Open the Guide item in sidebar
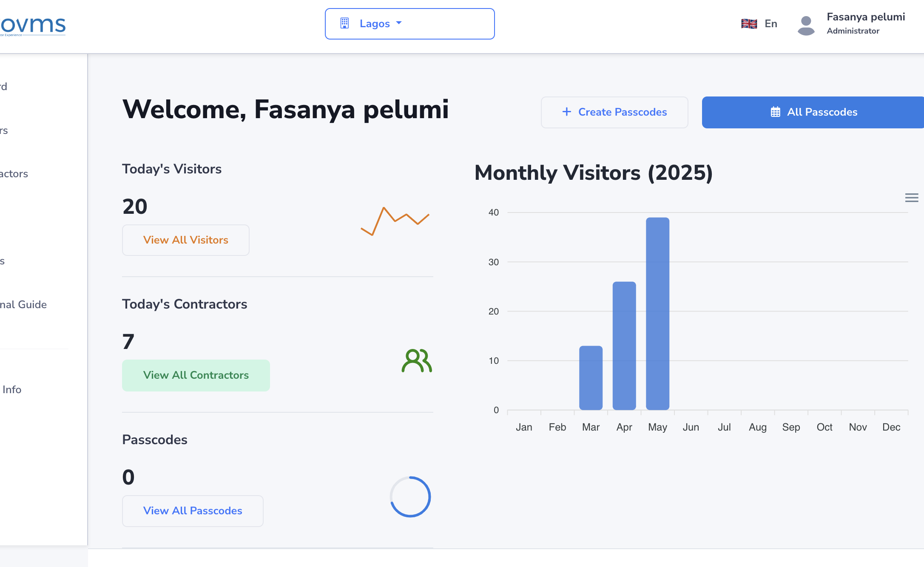Viewport: 924px width, 567px height. pyautogui.click(x=23, y=304)
